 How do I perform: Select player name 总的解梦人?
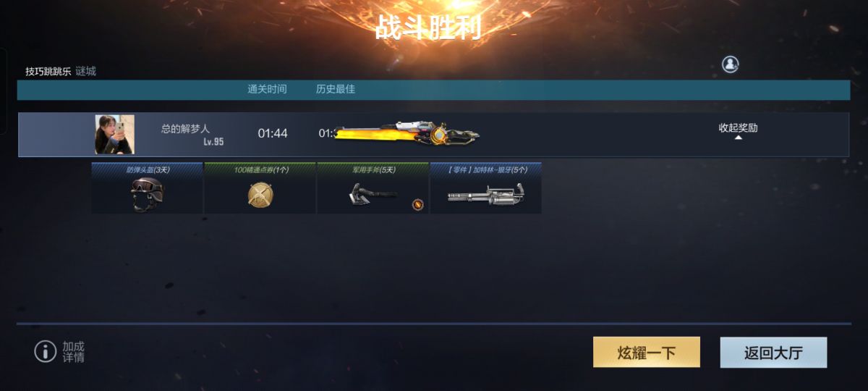coord(185,129)
